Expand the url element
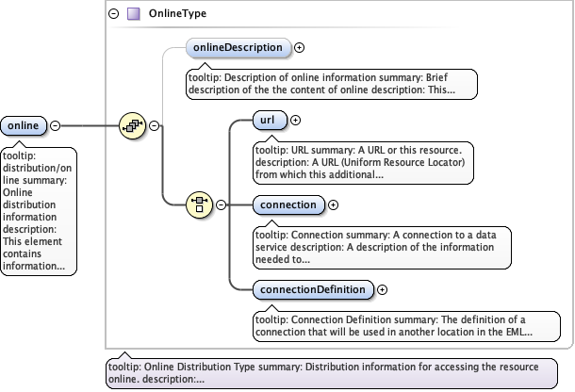The width and height of the screenshot is (575, 392). tap(295, 120)
